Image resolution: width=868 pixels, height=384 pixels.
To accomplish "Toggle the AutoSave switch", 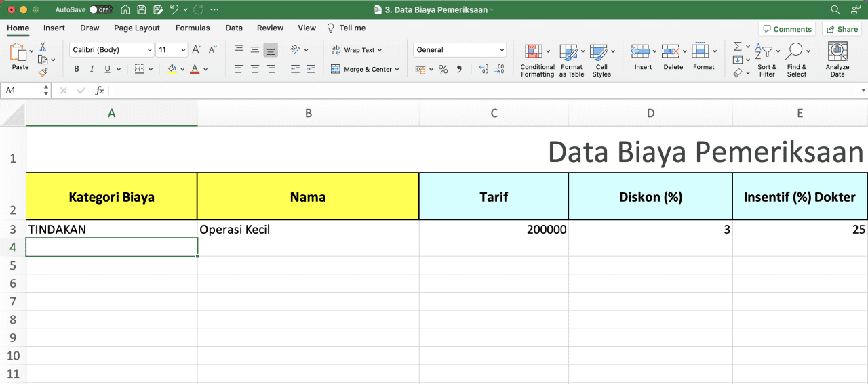I will 101,10.
